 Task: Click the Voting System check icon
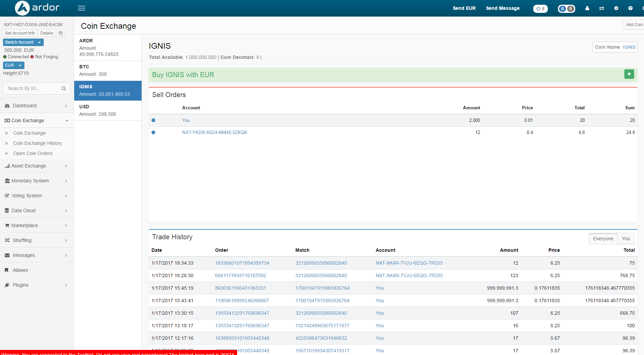click(7, 196)
